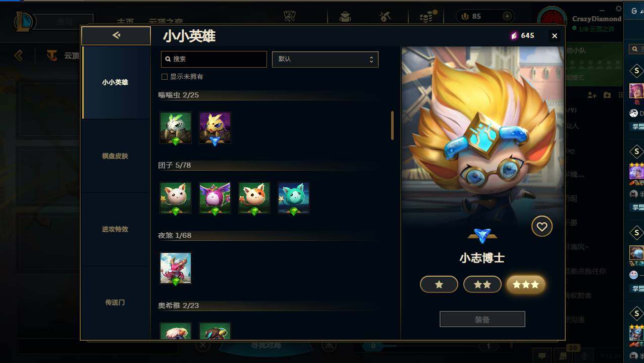644x363 pixels.
Task: Toggle the 显示未拥有 checkbox
Action: point(164,77)
